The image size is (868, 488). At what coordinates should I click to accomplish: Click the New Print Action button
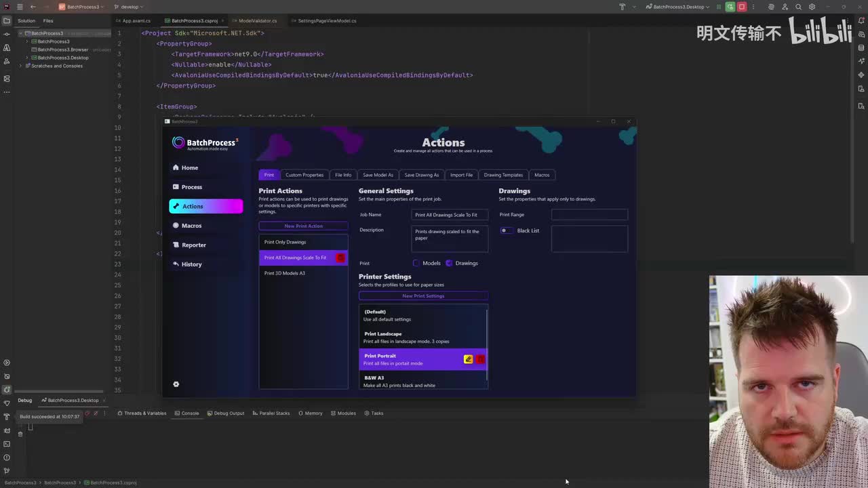click(x=303, y=226)
